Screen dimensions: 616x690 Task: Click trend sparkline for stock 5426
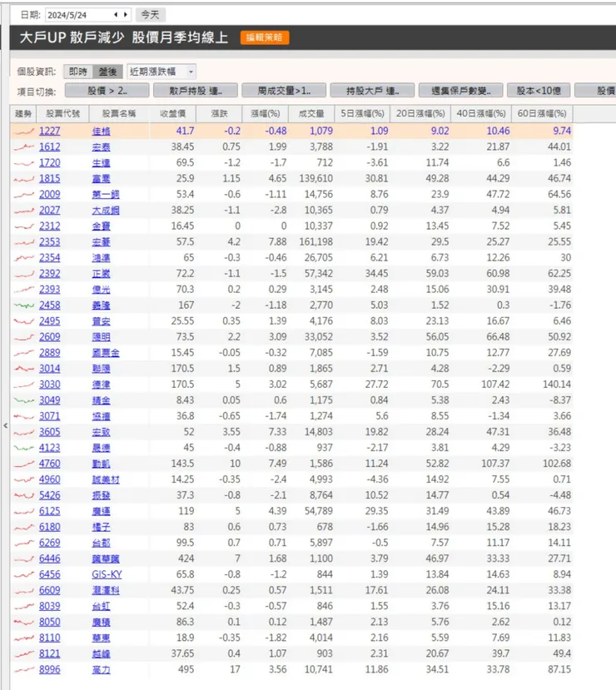tap(24, 495)
